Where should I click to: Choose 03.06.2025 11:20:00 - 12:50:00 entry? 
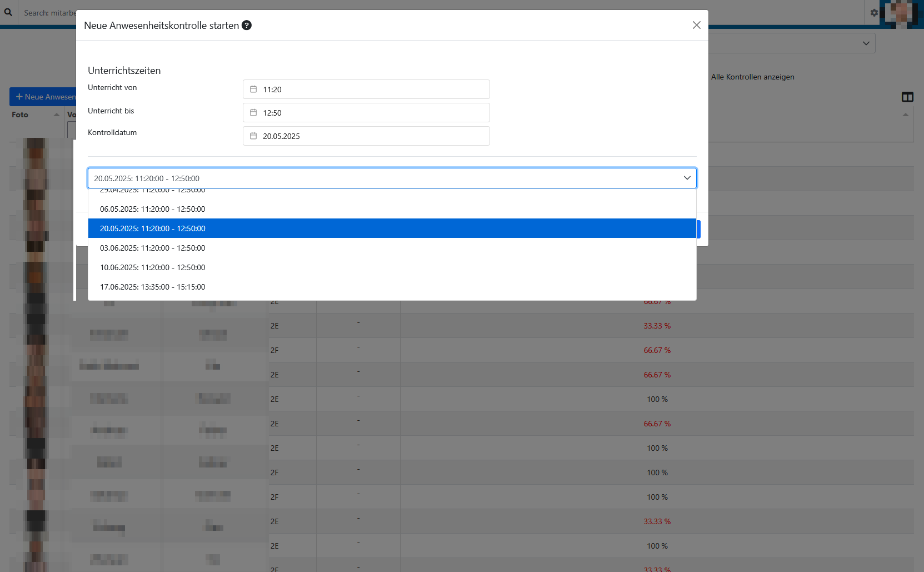tap(153, 248)
